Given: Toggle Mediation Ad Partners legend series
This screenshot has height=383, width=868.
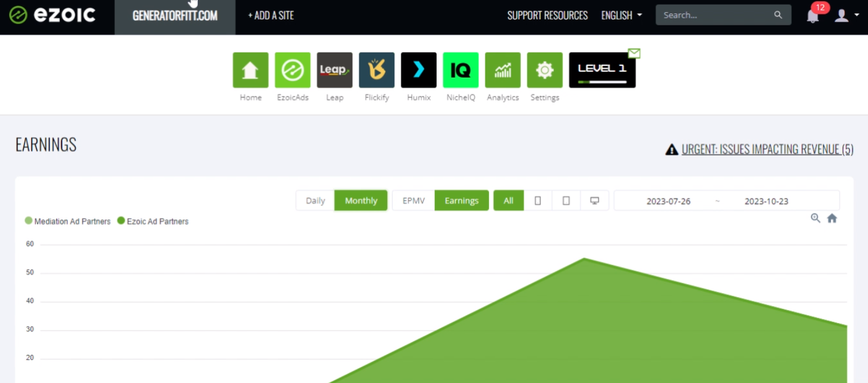Looking at the screenshot, I should (68, 221).
